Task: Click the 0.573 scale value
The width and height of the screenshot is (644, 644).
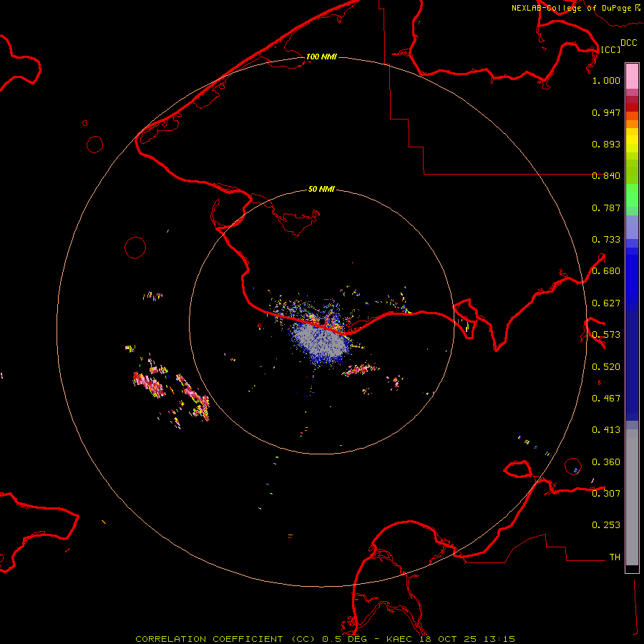Action: click(606, 335)
